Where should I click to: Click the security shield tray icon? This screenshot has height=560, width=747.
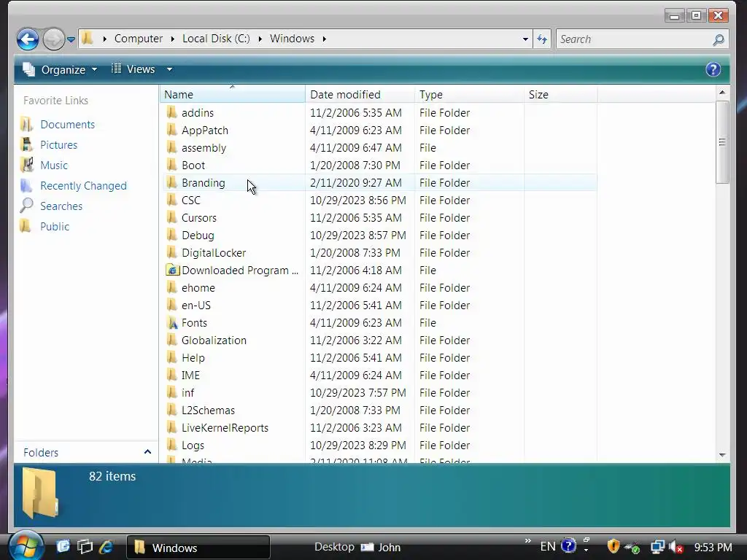pyautogui.click(x=613, y=546)
